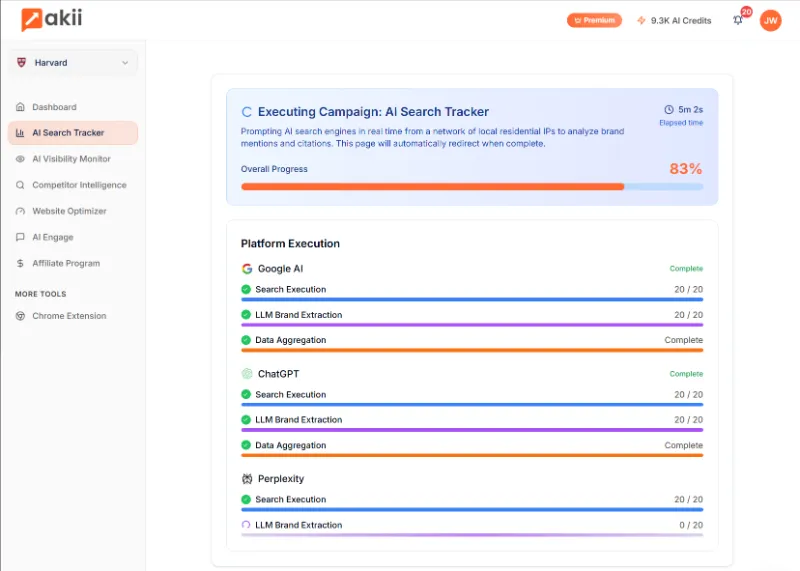Image resolution: width=800 pixels, height=571 pixels.
Task: Click the AI Credits lightning icon
Action: pos(641,20)
